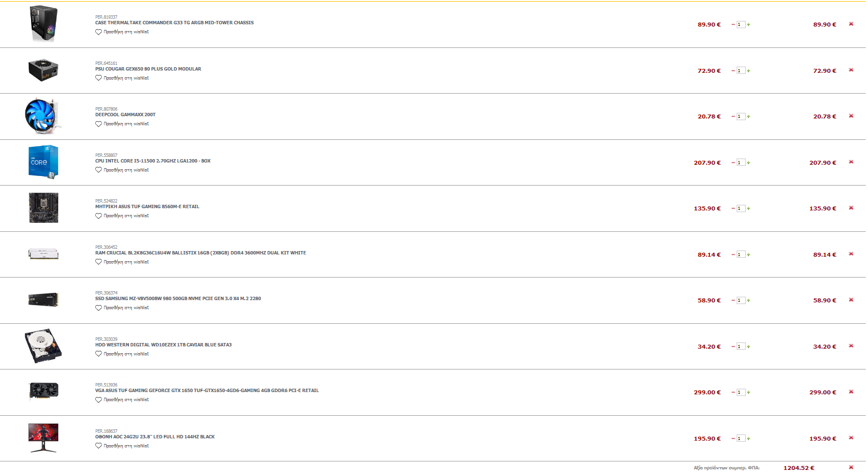
Task: Decrease quantity of Western Digital HDD
Action: pyautogui.click(x=733, y=346)
